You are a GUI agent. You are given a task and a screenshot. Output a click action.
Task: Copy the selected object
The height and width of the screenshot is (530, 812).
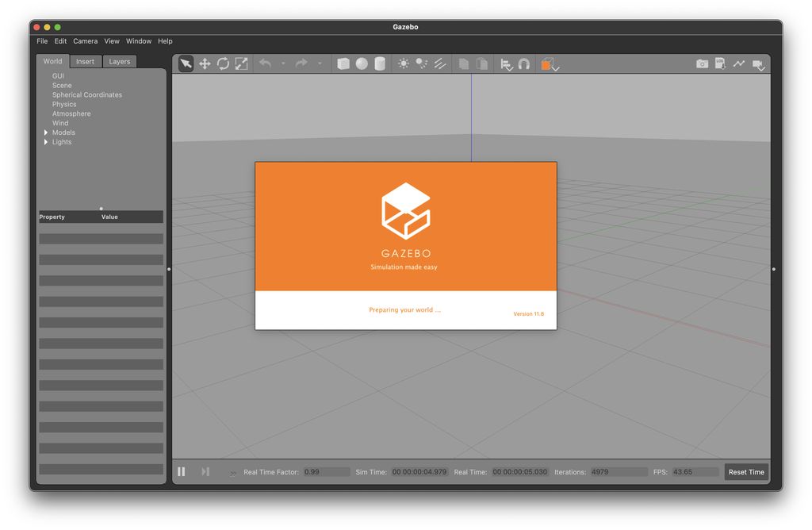click(x=464, y=63)
